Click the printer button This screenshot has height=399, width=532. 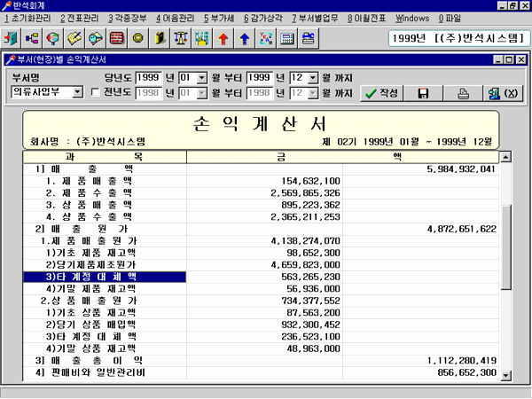tap(463, 93)
